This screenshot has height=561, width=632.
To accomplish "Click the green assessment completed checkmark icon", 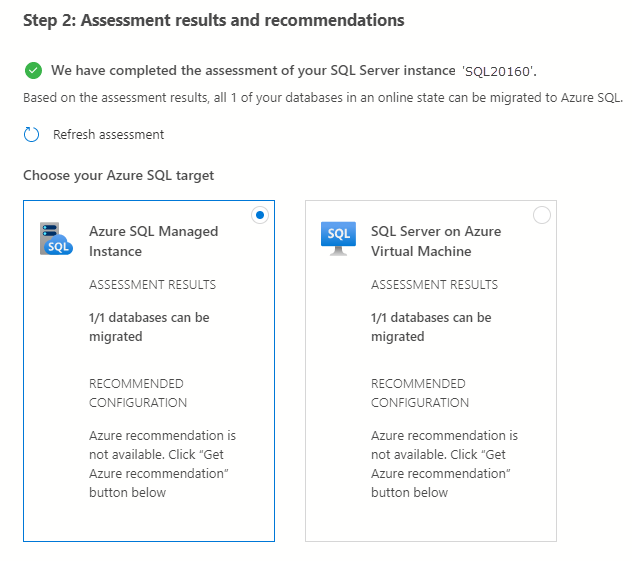I will point(33,71).
